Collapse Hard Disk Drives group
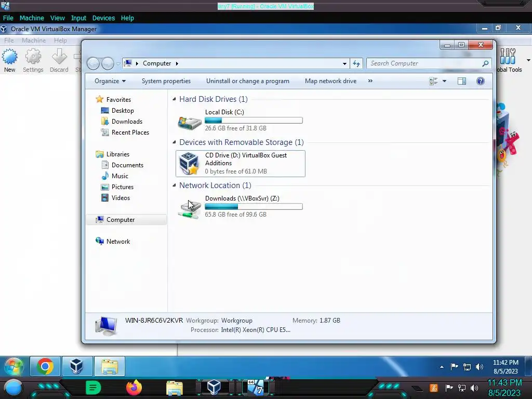This screenshot has height=399, width=532. point(174,99)
